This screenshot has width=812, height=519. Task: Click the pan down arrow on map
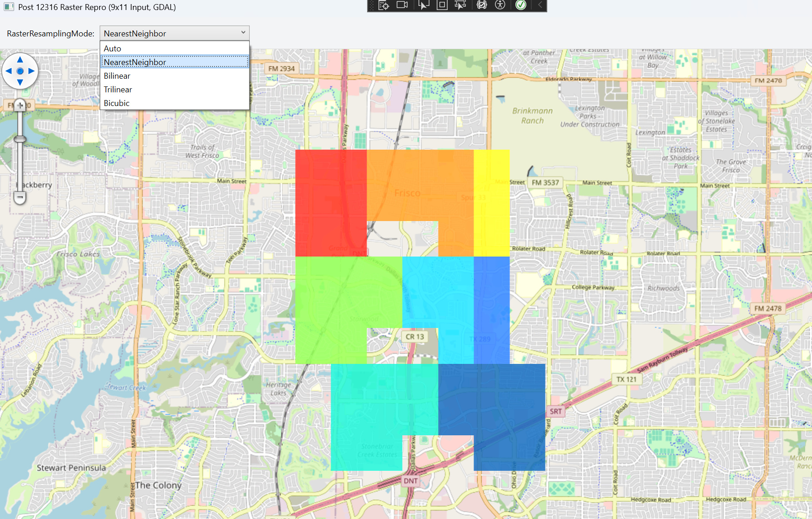[20, 82]
